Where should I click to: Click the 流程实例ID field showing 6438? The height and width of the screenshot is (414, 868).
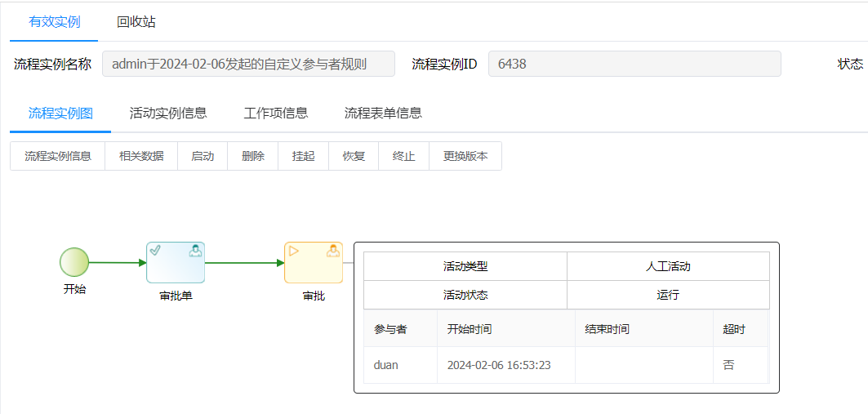(634, 64)
